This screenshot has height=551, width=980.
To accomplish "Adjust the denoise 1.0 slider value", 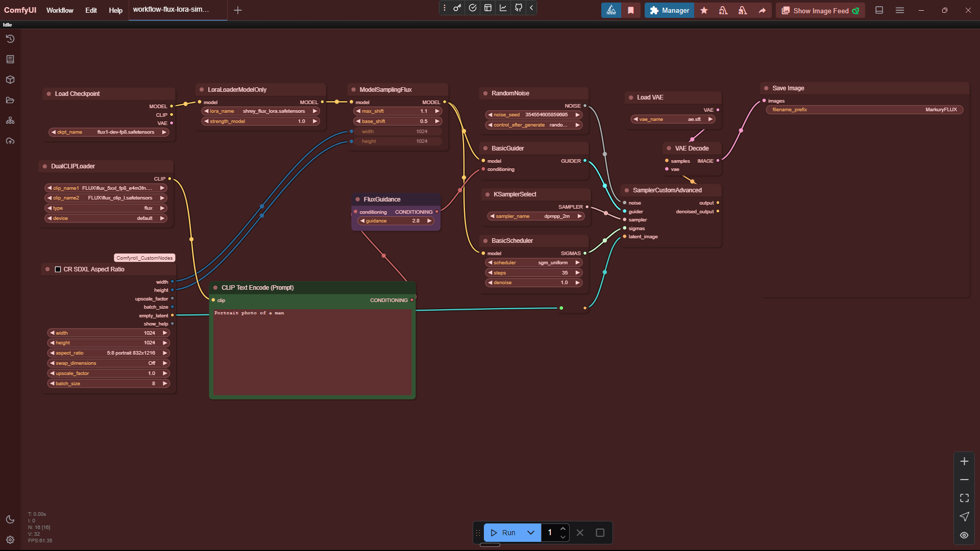I will coord(533,283).
